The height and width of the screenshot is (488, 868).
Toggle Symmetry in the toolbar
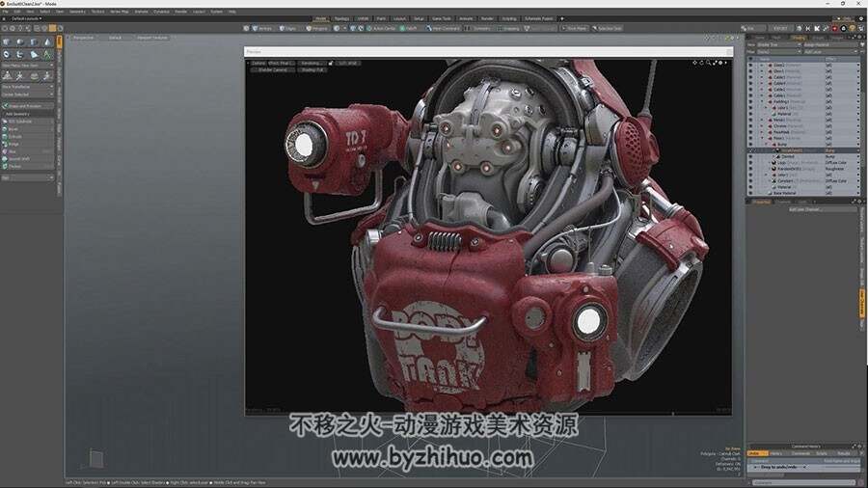click(x=478, y=28)
